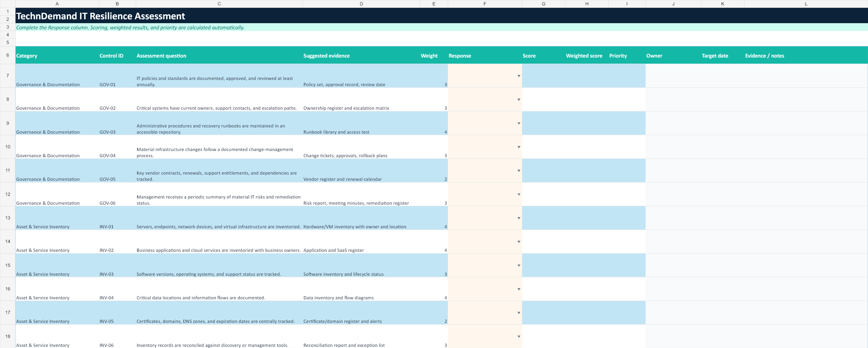Click 'Certificate/domain register and alerts' cell
Image resolution: width=868 pixels, height=348 pixels.
[361, 313]
